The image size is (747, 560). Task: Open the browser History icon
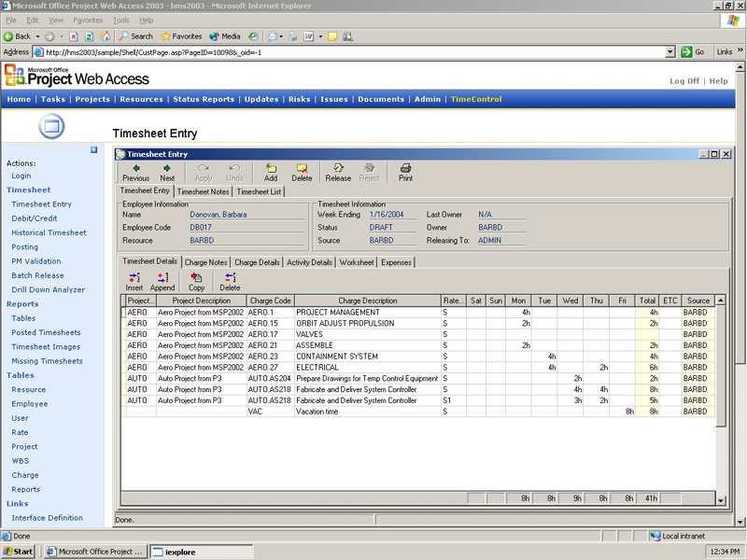click(x=253, y=36)
